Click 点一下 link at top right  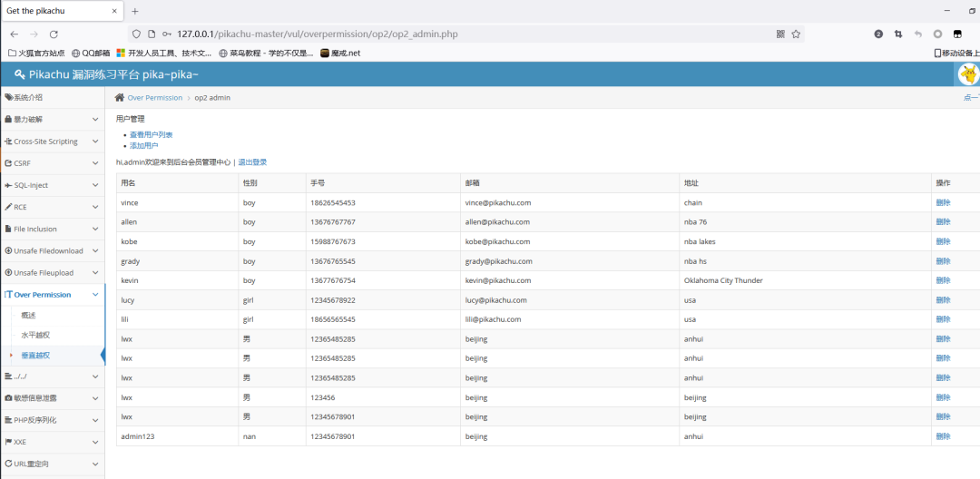tap(971, 97)
